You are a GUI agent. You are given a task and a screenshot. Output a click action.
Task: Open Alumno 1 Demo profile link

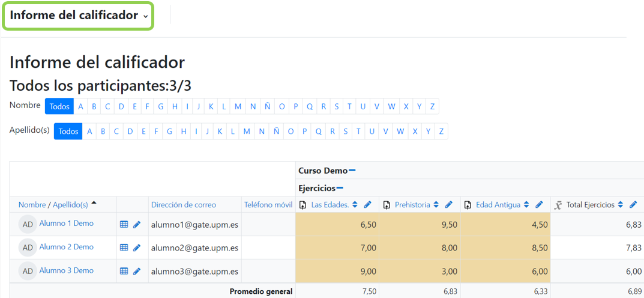66,223
